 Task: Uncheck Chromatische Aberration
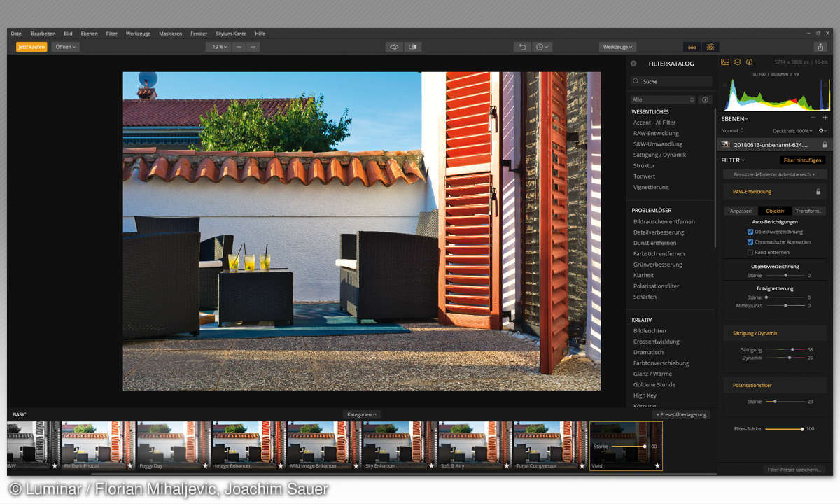750,242
